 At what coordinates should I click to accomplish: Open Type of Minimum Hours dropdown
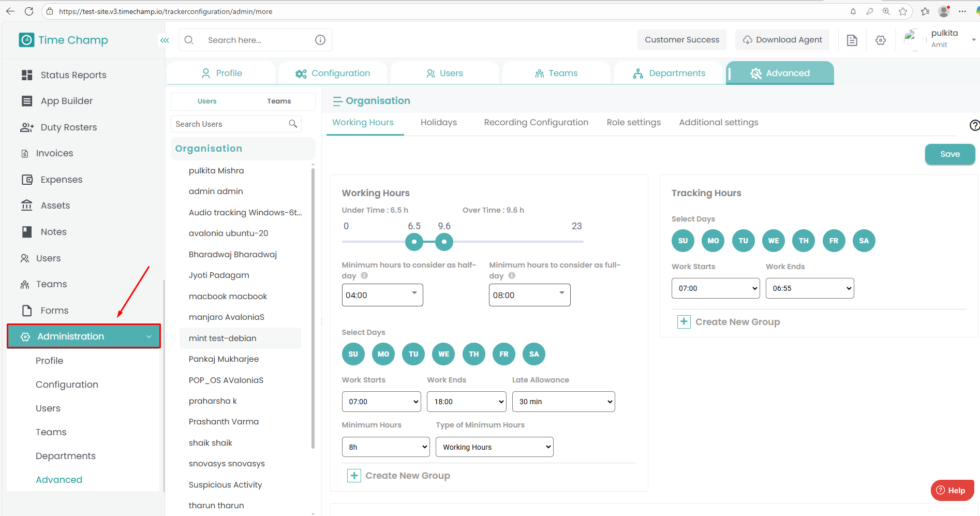point(494,447)
